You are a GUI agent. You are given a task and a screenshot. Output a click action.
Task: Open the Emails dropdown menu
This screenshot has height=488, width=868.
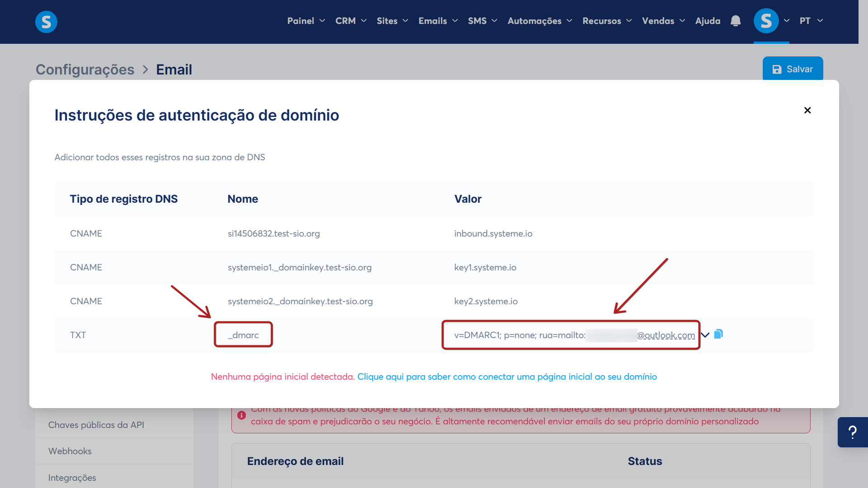[438, 21]
